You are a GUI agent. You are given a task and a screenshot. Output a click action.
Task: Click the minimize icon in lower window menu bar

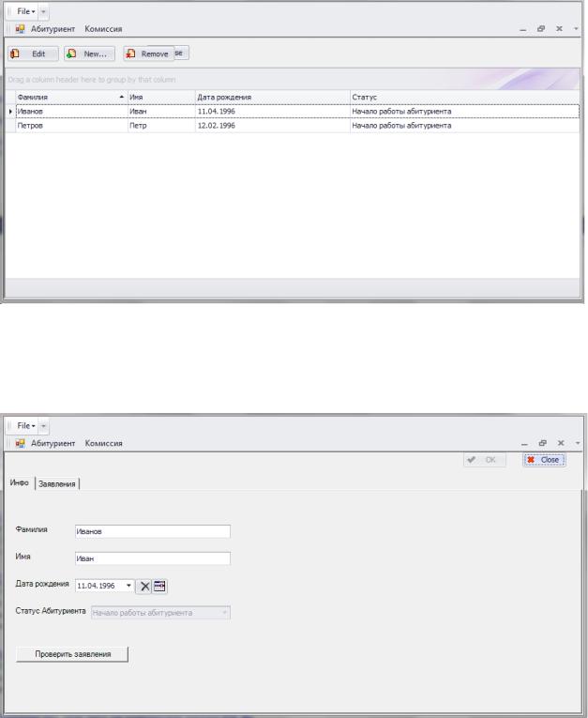pyautogui.click(x=524, y=444)
